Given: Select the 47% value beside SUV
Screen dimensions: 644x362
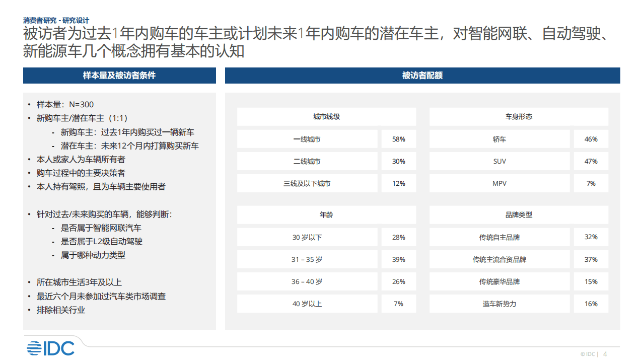Looking at the screenshot, I should (x=591, y=161).
